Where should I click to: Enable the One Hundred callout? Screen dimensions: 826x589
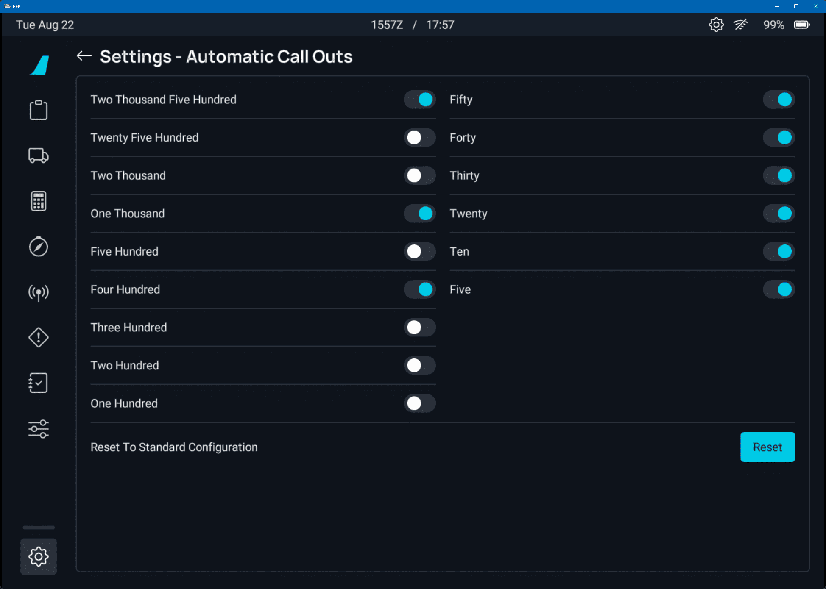(x=420, y=404)
